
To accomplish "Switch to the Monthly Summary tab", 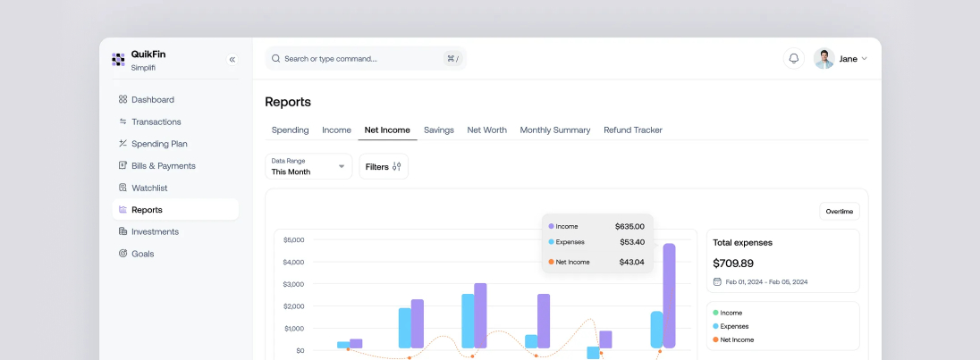I will pyautogui.click(x=554, y=130).
